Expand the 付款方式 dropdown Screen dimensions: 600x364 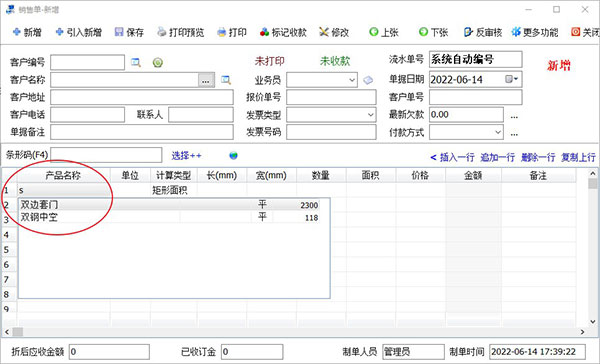[x=497, y=132]
